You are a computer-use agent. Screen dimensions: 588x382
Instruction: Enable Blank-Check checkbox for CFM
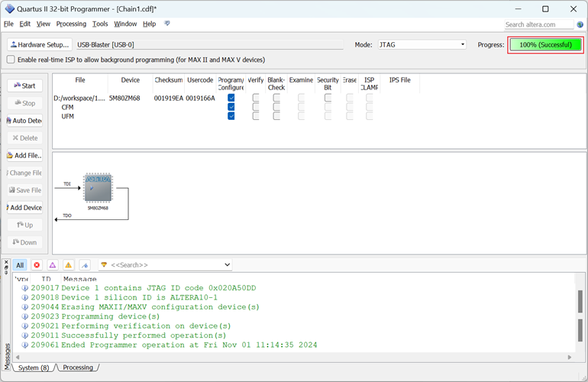[276, 107]
